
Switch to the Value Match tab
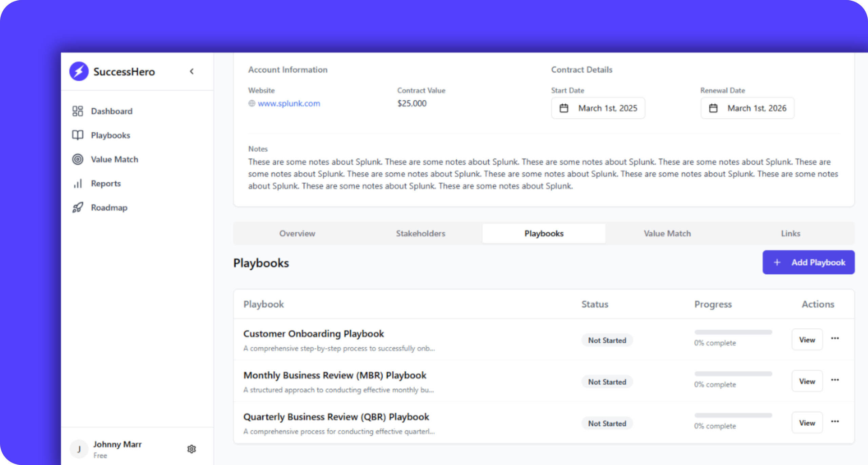point(667,233)
